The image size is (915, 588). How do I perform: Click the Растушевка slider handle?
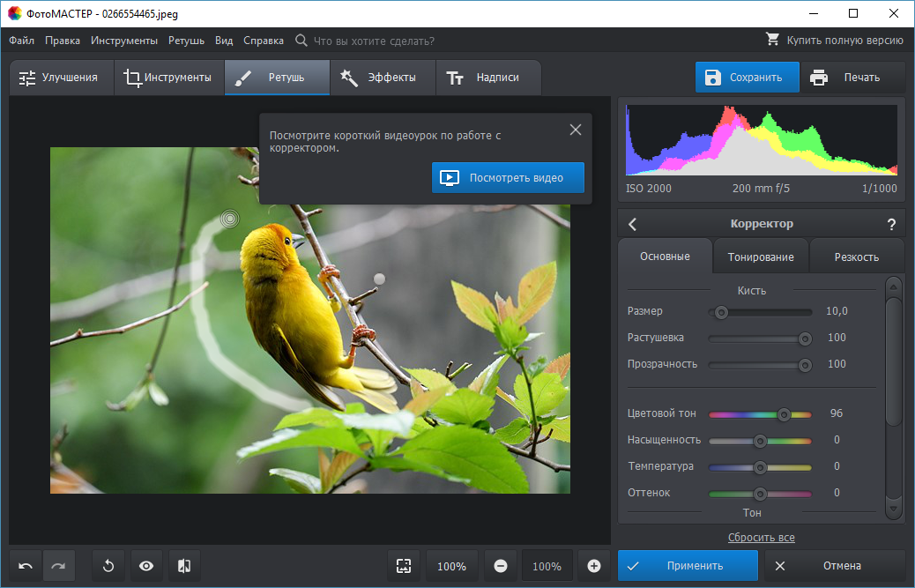(x=805, y=339)
